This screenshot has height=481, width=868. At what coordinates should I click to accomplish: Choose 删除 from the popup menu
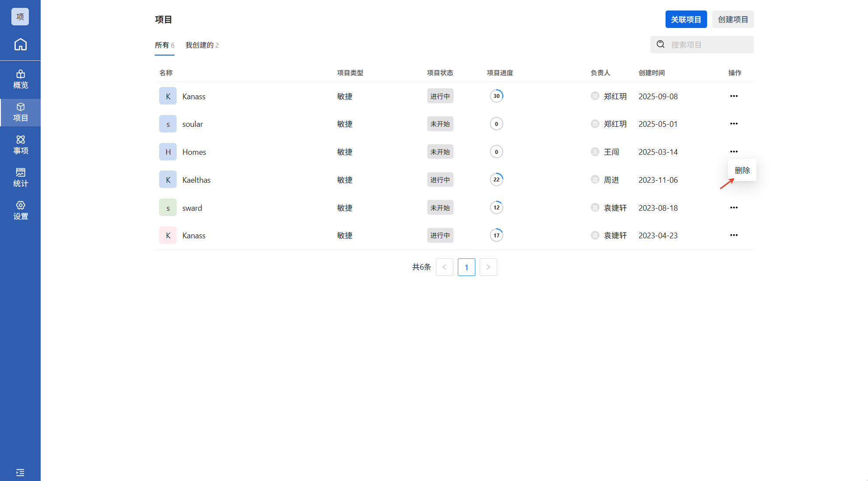(x=742, y=171)
